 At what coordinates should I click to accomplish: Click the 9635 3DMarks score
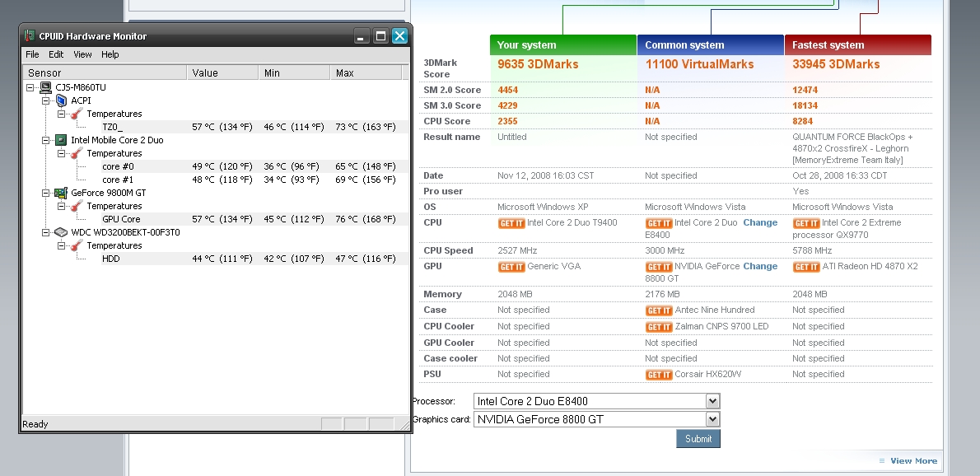[538, 64]
